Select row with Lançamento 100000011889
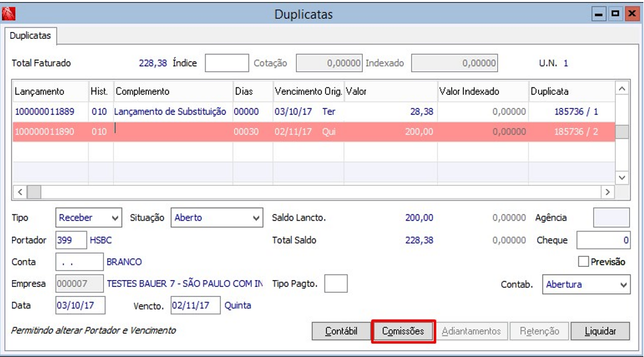Viewport: 644px width, 357px height. pyautogui.click(x=314, y=112)
